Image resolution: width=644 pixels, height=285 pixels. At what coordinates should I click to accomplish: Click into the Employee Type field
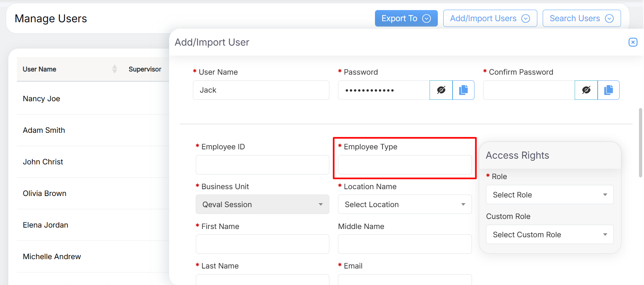404,165
